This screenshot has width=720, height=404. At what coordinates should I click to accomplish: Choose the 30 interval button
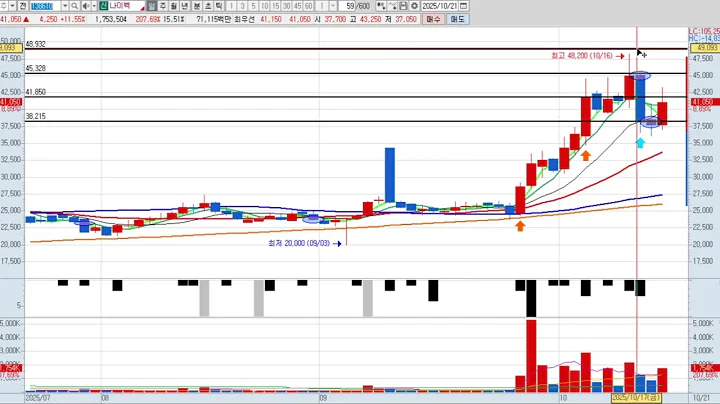(x=287, y=6)
